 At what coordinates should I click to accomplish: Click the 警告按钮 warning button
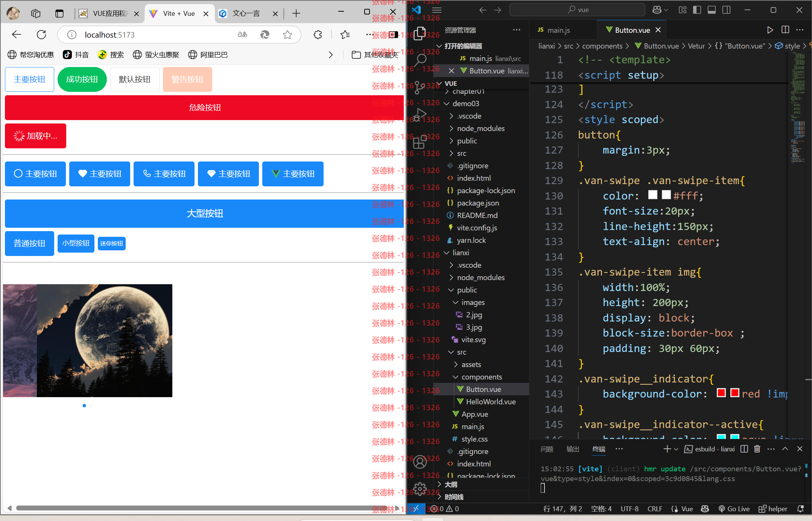pos(187,79)
